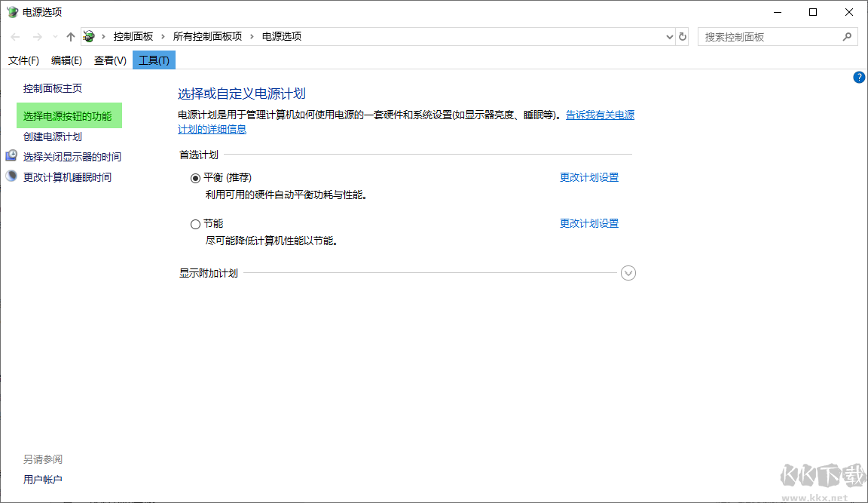Click the clock icon beside 选择关闭显示器的时间
Screen dimensions: 868x503
pyautogui.click(x=11, y=155)
